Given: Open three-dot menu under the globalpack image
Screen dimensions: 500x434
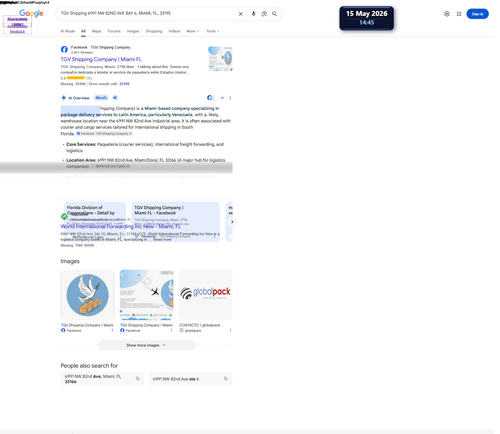Looking at the screenshot, I should [230, 330].
